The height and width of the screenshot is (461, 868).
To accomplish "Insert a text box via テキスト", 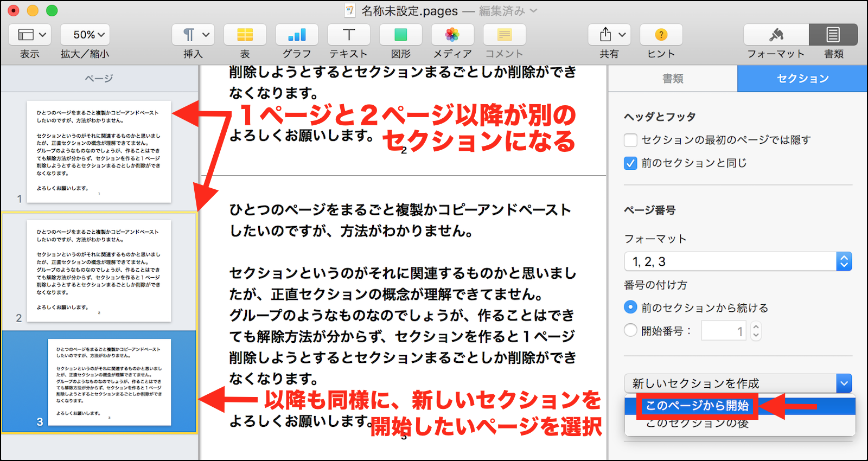I will click(x=349, y=35).
